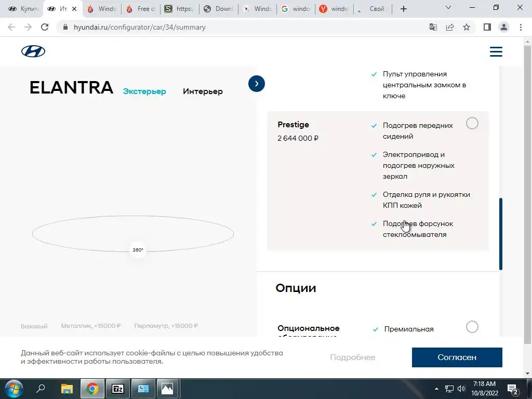Click the address bar URL
The image size is (532, 399).
click(139, 27)
